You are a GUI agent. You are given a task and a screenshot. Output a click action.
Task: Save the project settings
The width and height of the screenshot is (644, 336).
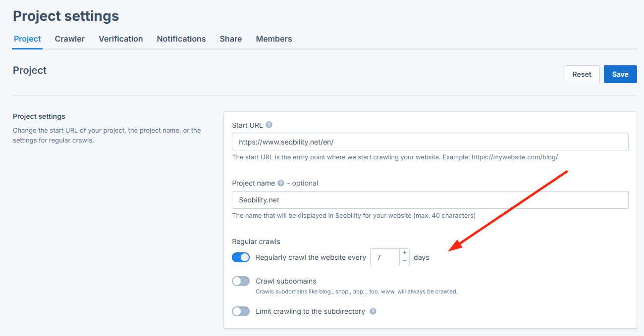tap(620, 74)
